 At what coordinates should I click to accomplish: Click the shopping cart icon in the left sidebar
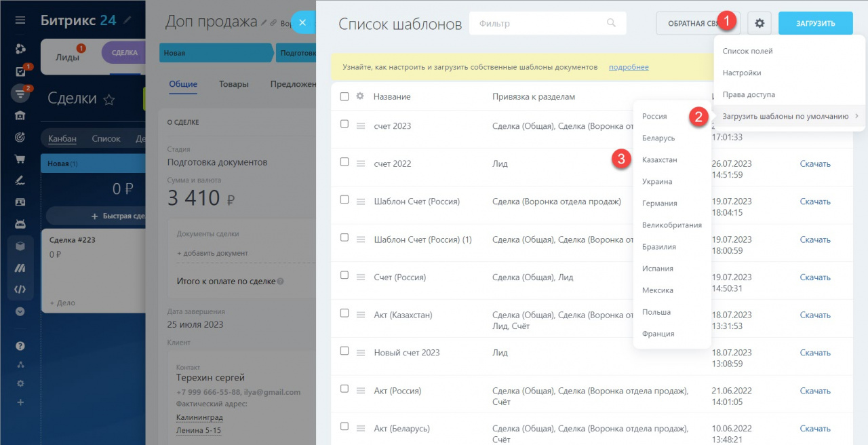point(20,159)
